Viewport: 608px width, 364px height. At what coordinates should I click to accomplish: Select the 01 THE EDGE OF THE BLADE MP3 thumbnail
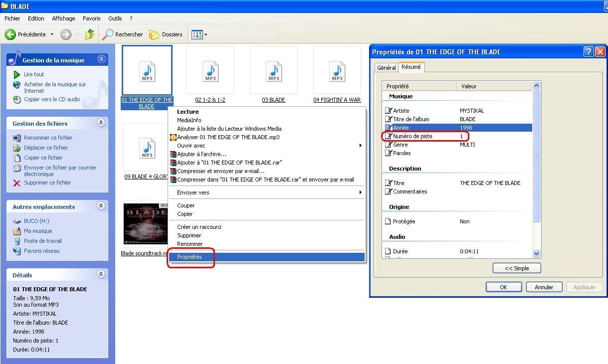coord(147,70)
